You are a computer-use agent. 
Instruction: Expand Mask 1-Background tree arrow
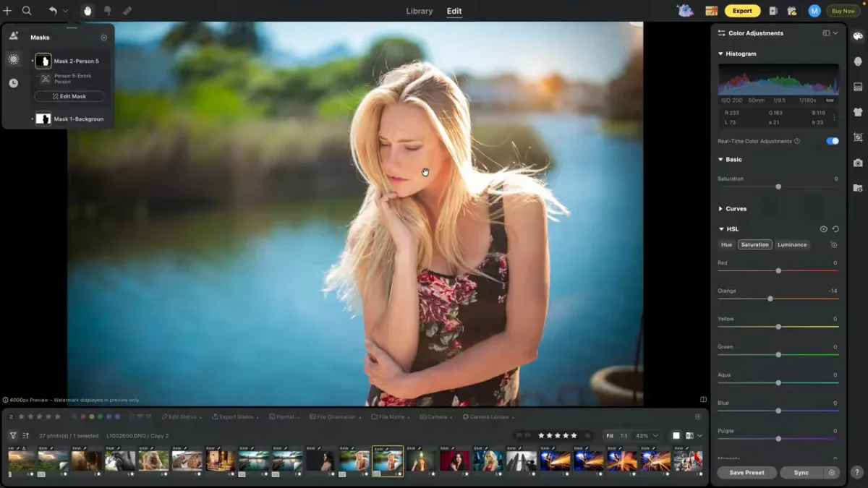32,119
